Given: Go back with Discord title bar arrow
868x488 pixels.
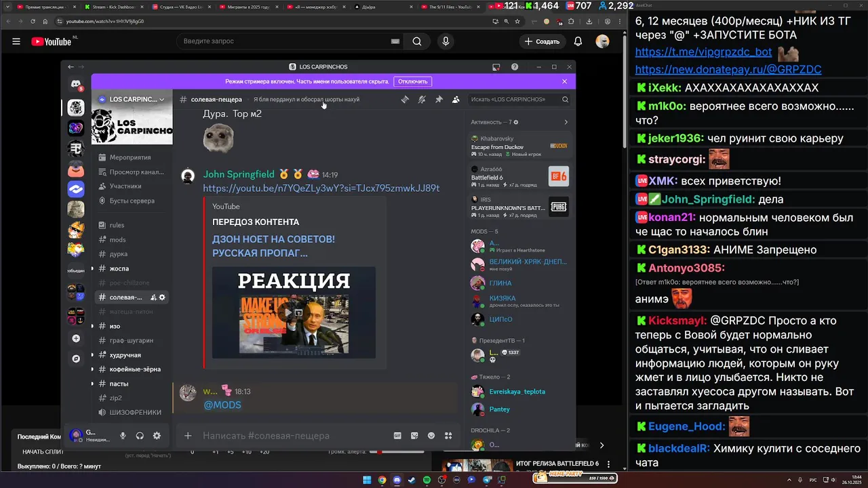Looking at the screenshot, I should [71, 66].
